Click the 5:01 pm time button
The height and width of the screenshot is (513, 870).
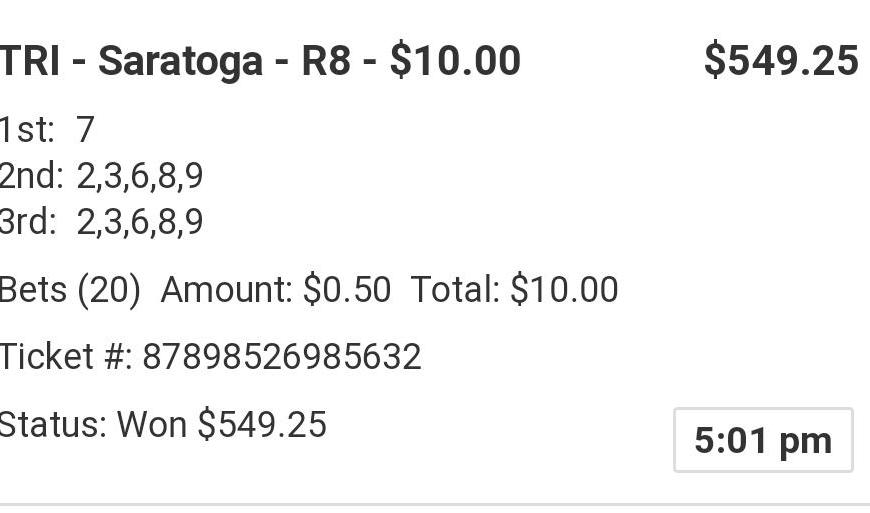click(x=762, y=440)
